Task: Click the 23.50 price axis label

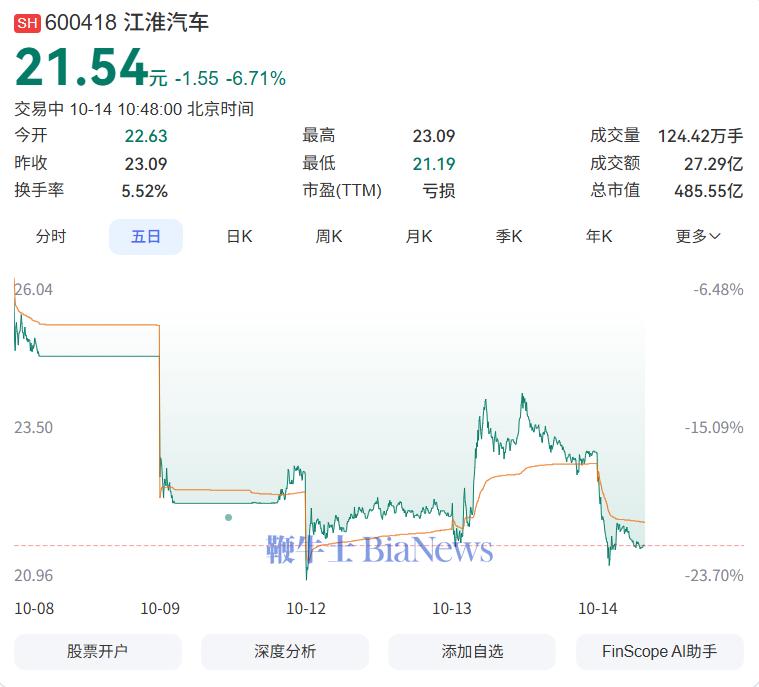Action: click(x=33, y=427)
